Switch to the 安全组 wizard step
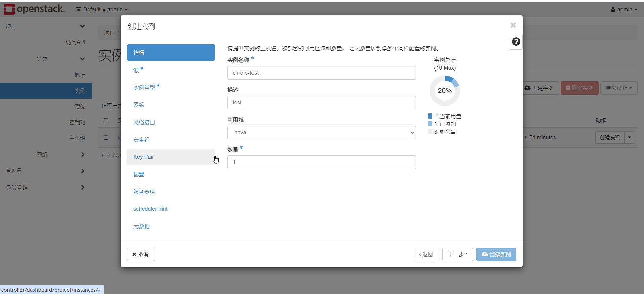Viewport: 644px width, 294px height. point(171,140)
